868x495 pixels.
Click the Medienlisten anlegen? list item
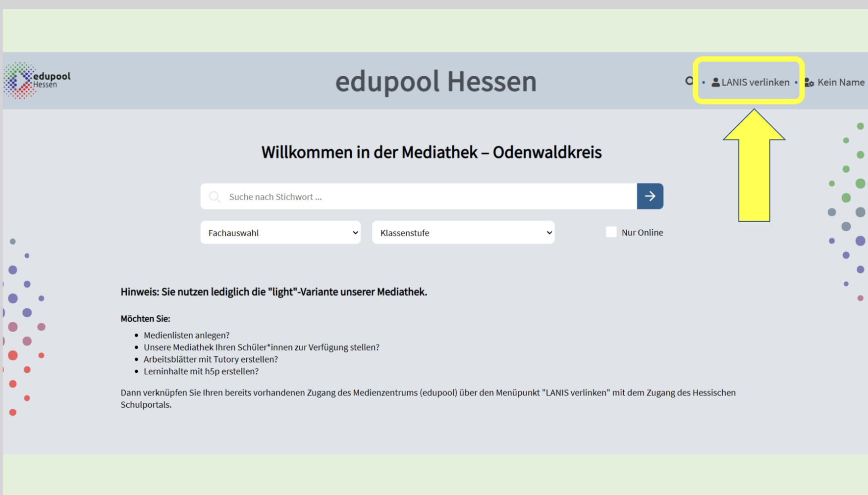click(x=186, y=335)
